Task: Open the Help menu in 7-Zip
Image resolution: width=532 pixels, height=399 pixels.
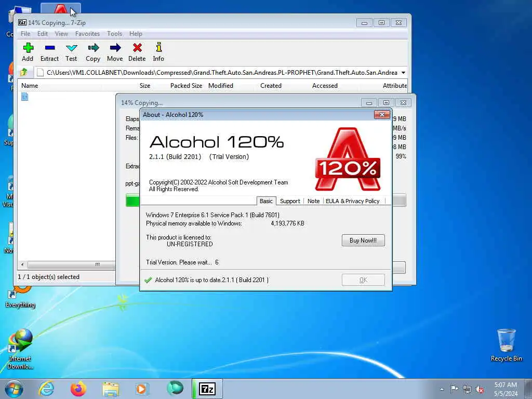Action: [136, 34]
